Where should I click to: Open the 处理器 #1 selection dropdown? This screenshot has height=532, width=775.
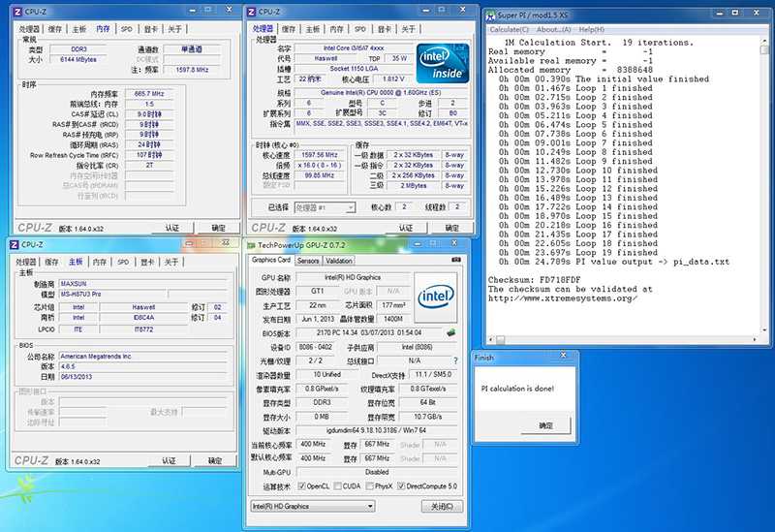coord(350,207)
